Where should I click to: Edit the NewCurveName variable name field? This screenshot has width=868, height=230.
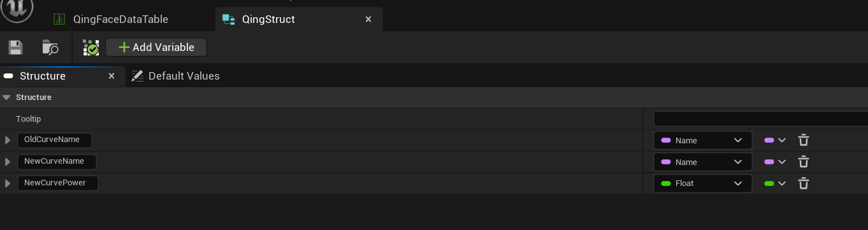(x=57, y=162)
